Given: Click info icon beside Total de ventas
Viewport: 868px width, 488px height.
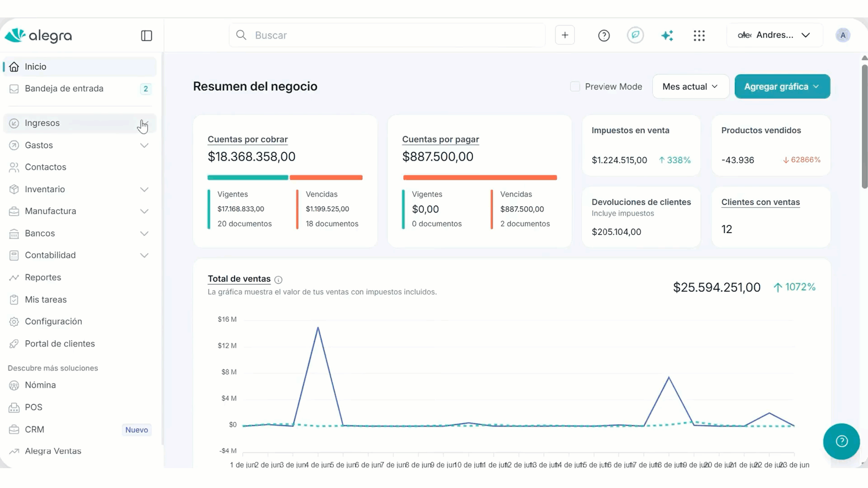Looking at the screenshot, I should 278,280.
